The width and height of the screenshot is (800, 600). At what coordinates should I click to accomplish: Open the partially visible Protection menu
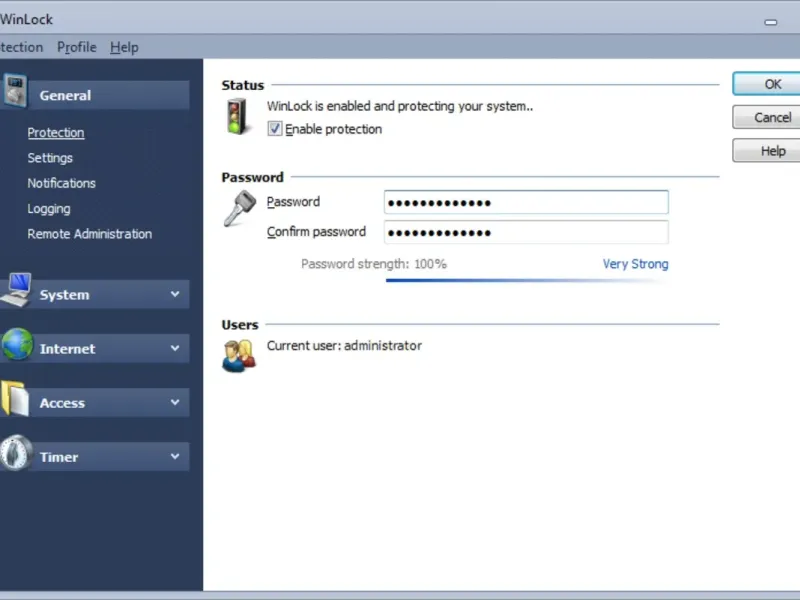[x=21, y=47]
